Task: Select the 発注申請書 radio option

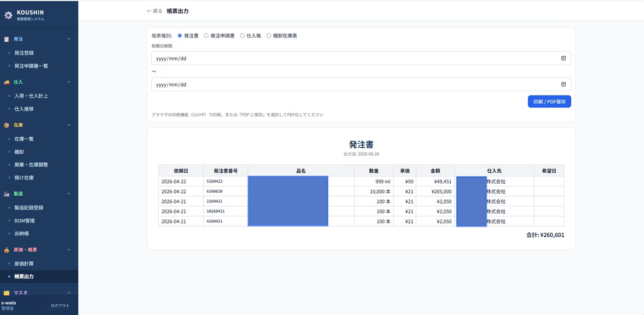Action: (206, 35)
